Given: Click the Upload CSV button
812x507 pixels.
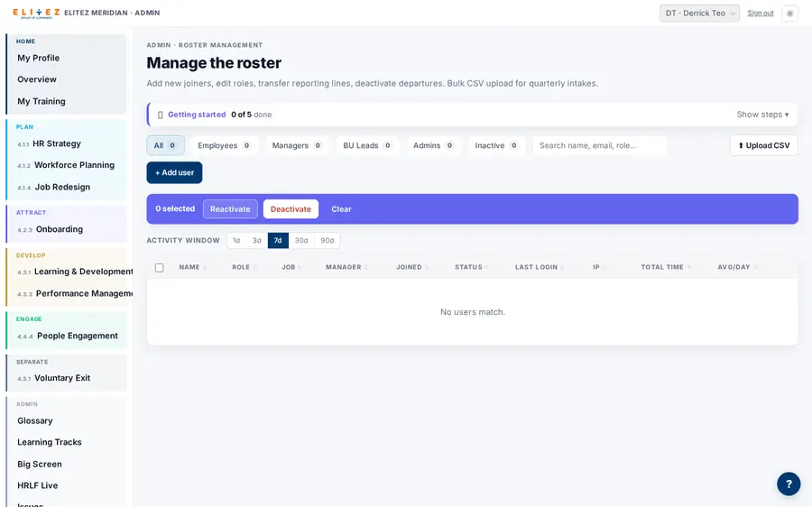Looking at the screenshot, I should point(764,145).
